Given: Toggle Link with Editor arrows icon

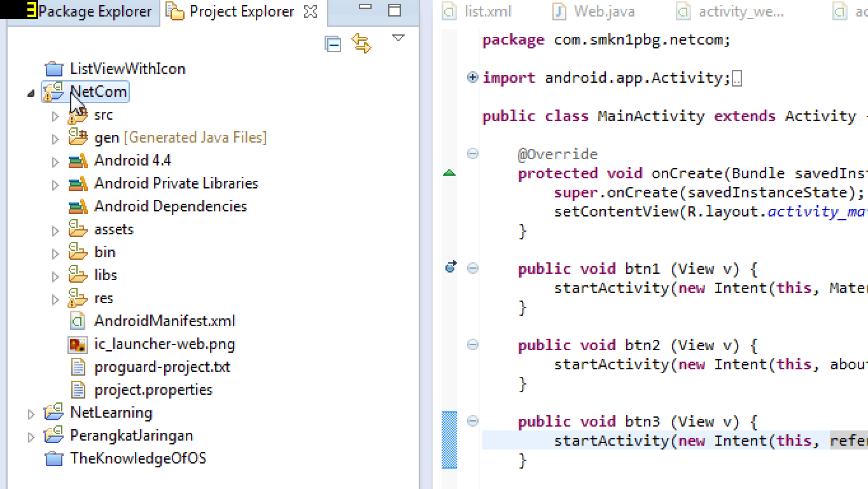Looking at the screenshot, I should click(x=361, y=44).
